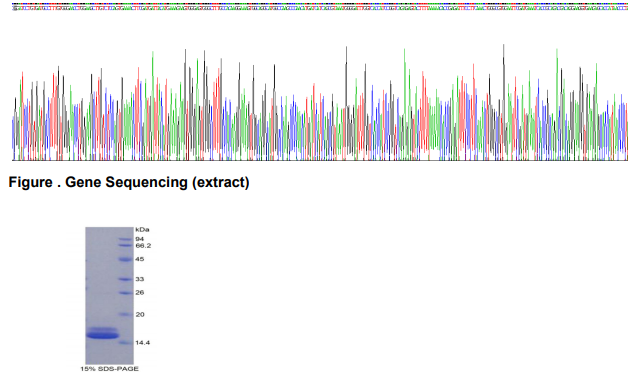Click the 14.4 kDa ladder band in gel
The height and width of the screenshot is (380, 634).
coord(125,343)
